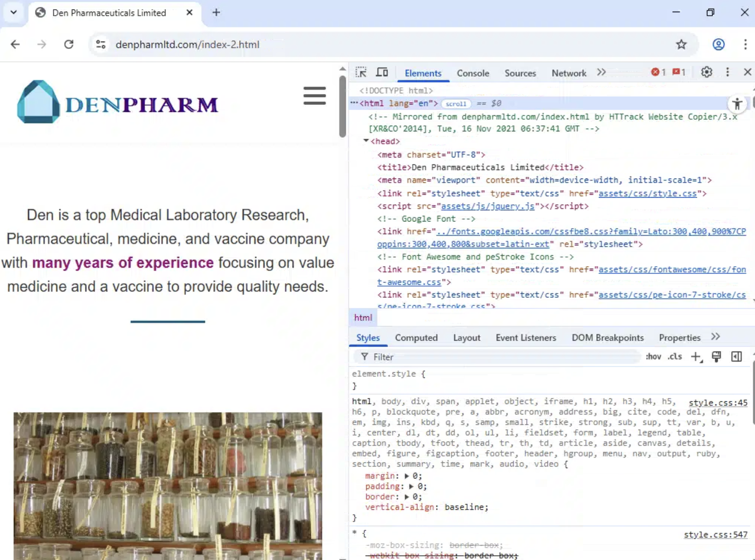Activate the inspect element picker tool
Screen dimensions: 755x560
(361, 72)
